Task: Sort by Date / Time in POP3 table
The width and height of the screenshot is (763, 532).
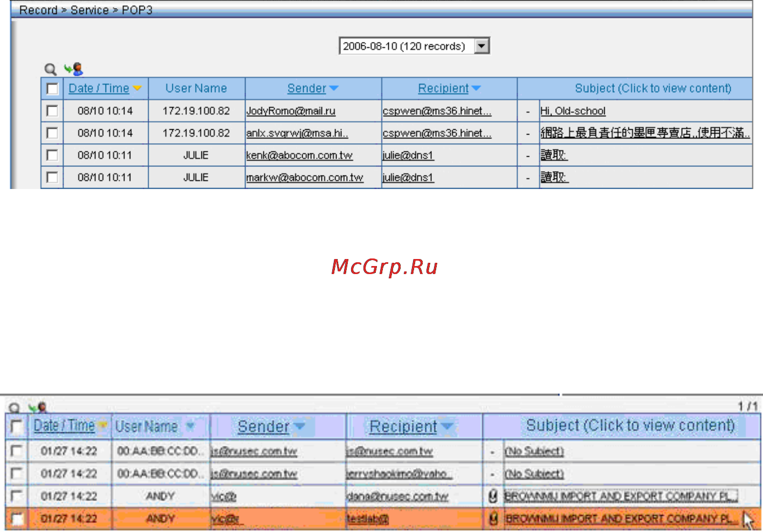Action: coord(99,88)
